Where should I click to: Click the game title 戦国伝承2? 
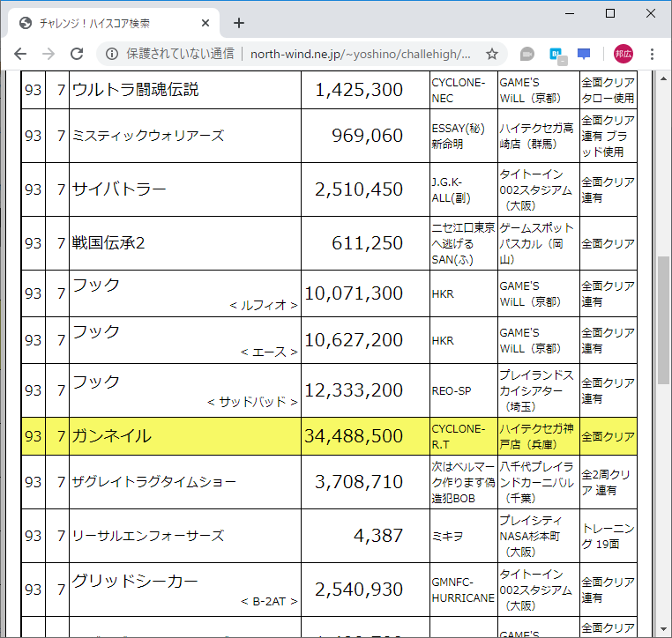tap(108, 243)
